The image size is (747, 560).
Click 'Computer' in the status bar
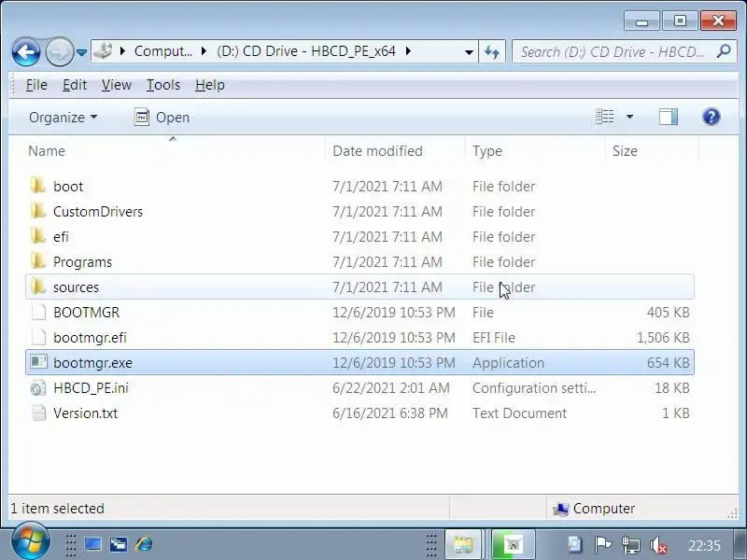coord(603,509)
